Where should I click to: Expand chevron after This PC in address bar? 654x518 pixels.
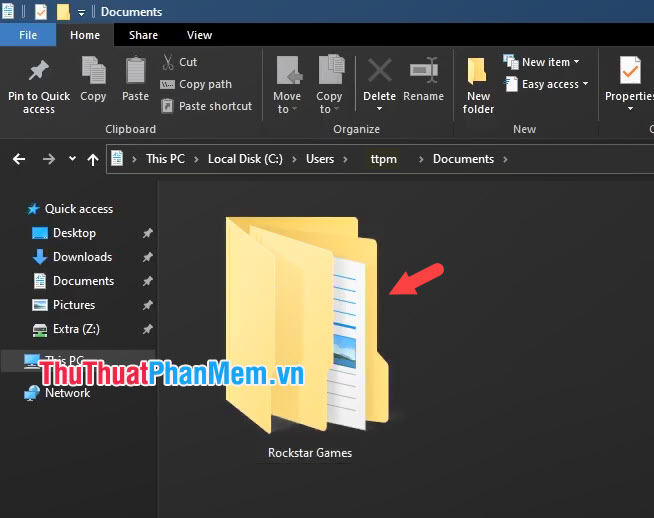pos(196,159)
